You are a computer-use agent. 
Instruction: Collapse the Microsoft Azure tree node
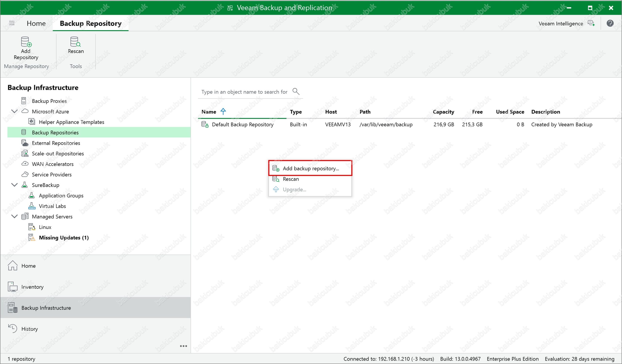(x=15, y=111)
